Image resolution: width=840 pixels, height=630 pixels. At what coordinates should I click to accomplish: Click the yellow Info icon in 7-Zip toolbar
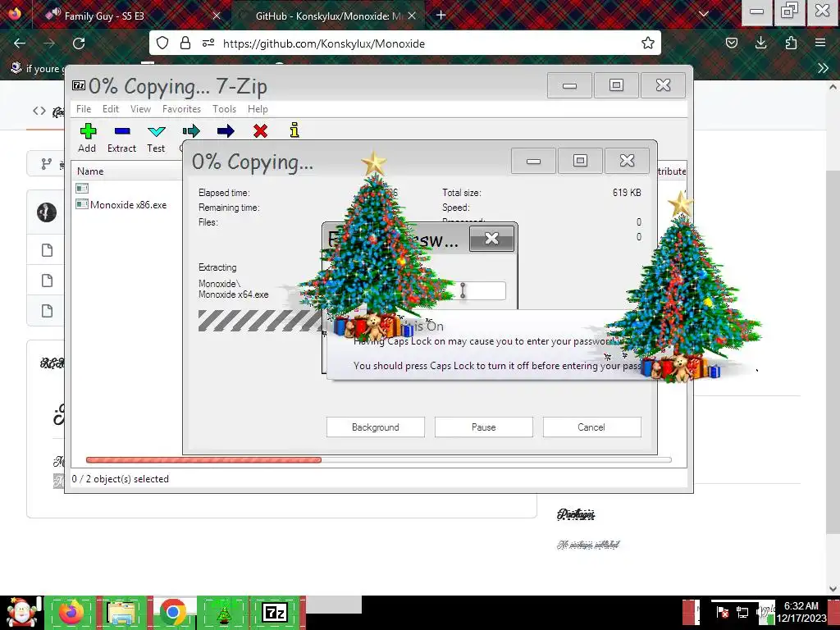pos(294,130)
